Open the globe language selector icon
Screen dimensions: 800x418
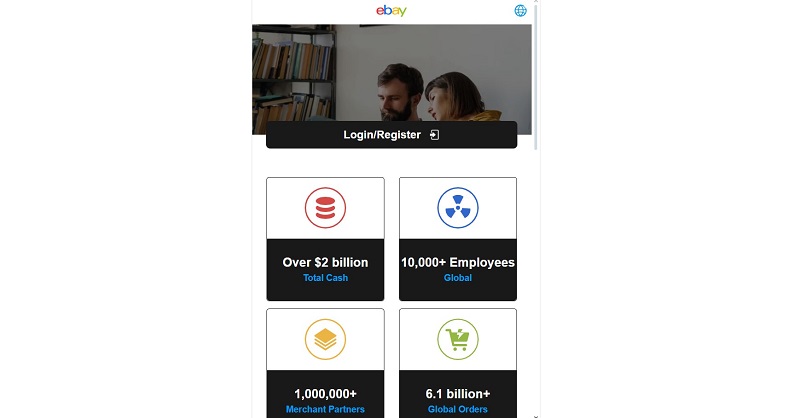point(520,11)
